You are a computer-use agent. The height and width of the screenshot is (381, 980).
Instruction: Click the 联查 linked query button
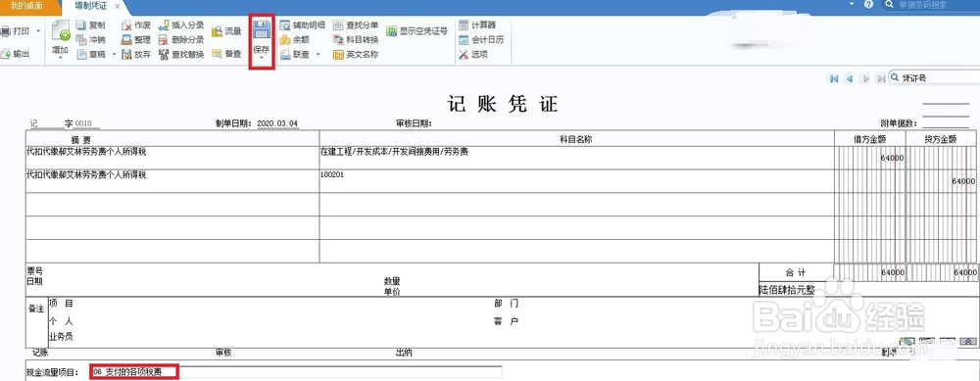294,54
